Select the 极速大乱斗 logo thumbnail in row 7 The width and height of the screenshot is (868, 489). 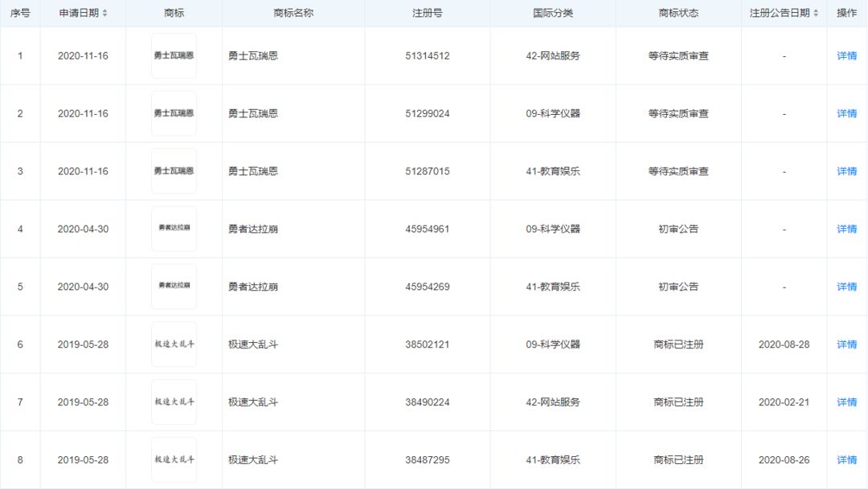[174, 402]
